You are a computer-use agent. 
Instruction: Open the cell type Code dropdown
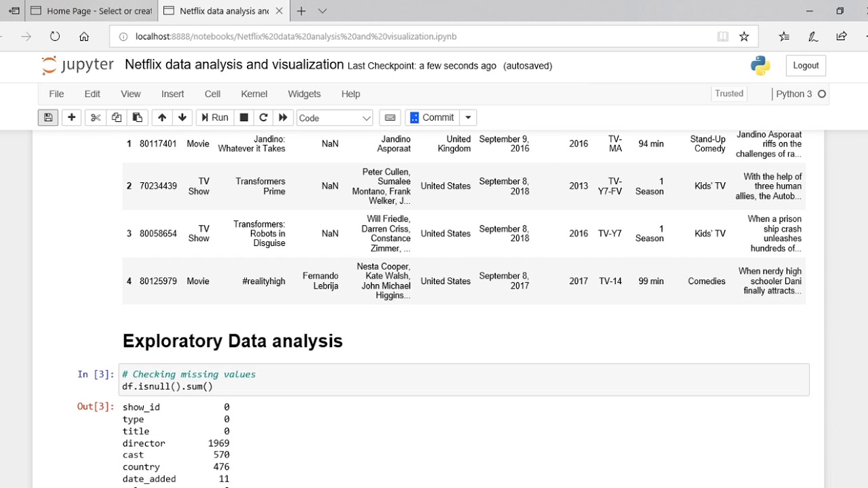click(x=335, y=118)
